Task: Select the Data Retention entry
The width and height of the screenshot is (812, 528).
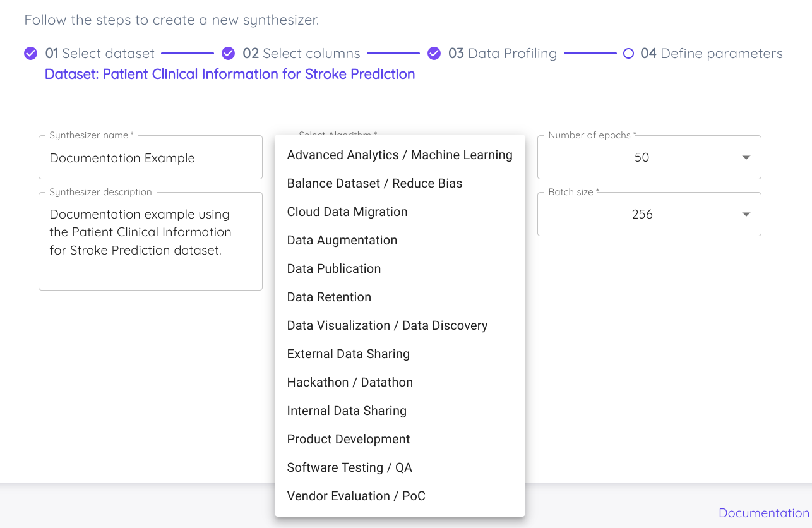Action: (400, 297)
